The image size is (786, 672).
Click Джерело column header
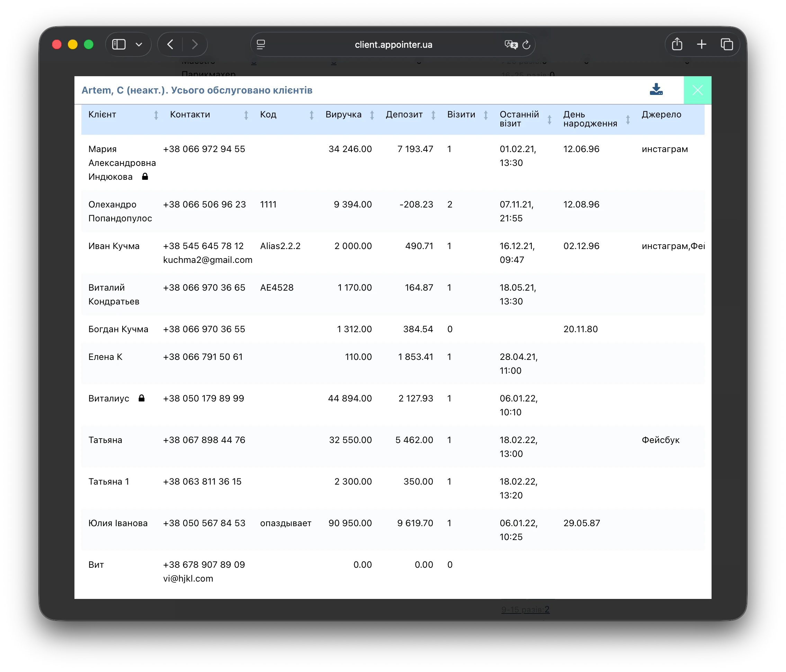point(661,115)
